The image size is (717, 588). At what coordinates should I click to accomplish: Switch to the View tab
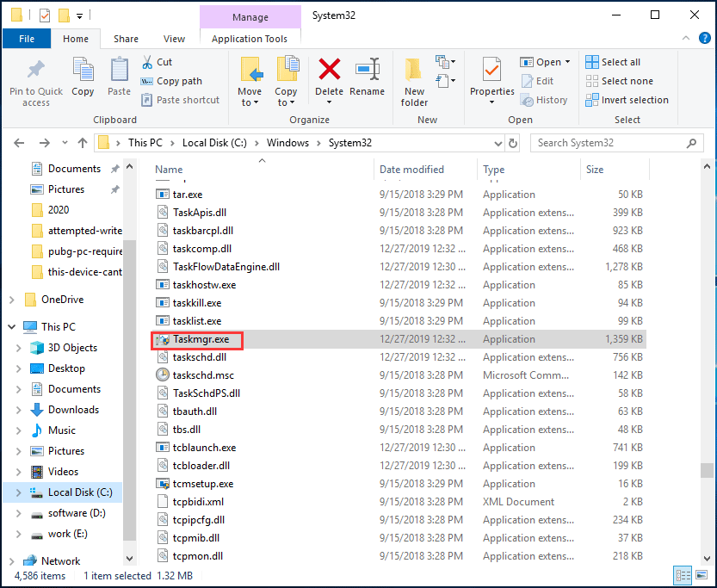174,39
